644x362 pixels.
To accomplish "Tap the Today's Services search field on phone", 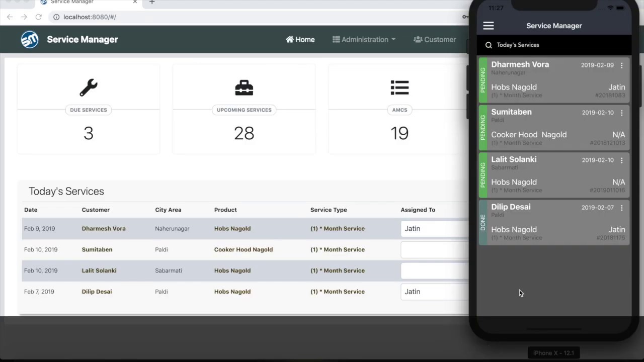I will point(554,45).
